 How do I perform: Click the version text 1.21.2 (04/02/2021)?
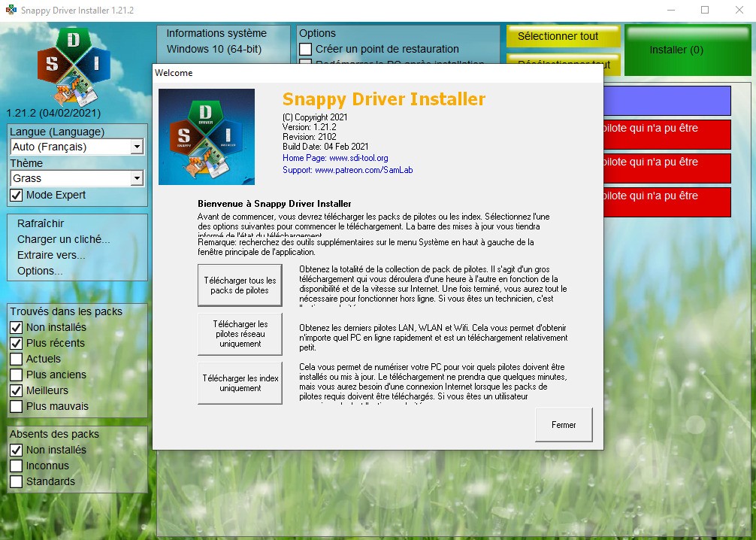(53, 113)
